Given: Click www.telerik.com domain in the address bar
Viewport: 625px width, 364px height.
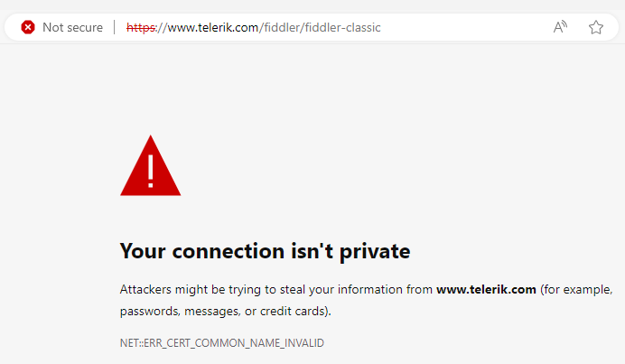Looking at the screenshot, I should pyautogui.click(x=213, y=27).
